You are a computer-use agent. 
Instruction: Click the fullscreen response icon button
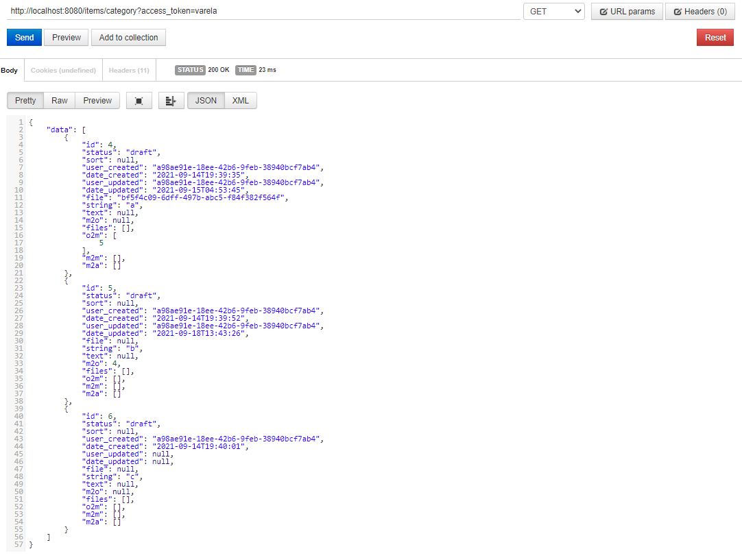(x=139, y=101)
